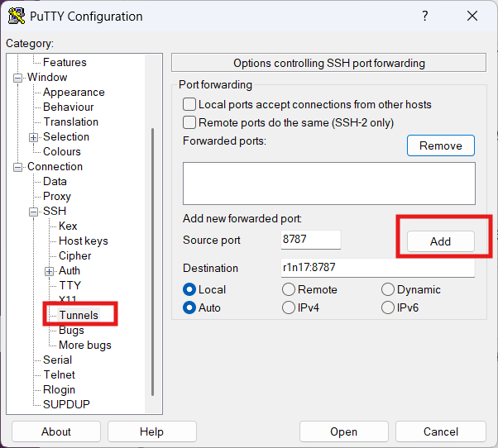This screenshot has width=498, height=448.
Task: Expand the Selection tree node
Action: click(x=34, y=137)
